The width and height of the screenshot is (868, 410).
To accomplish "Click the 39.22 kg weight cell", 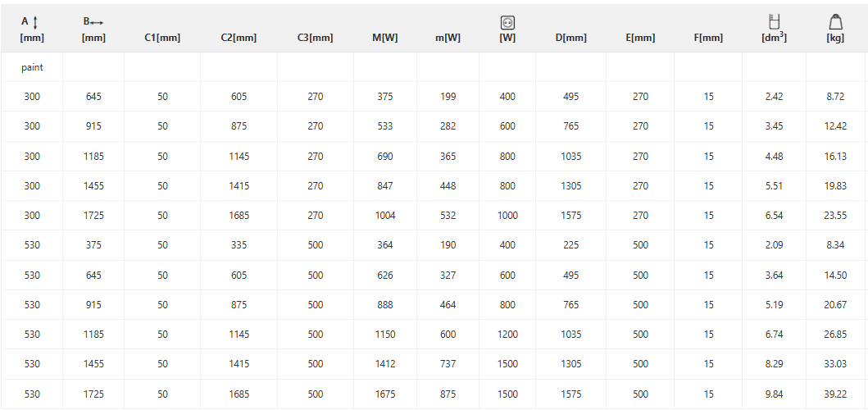I will pyautogui.click(x=836, y=394).
